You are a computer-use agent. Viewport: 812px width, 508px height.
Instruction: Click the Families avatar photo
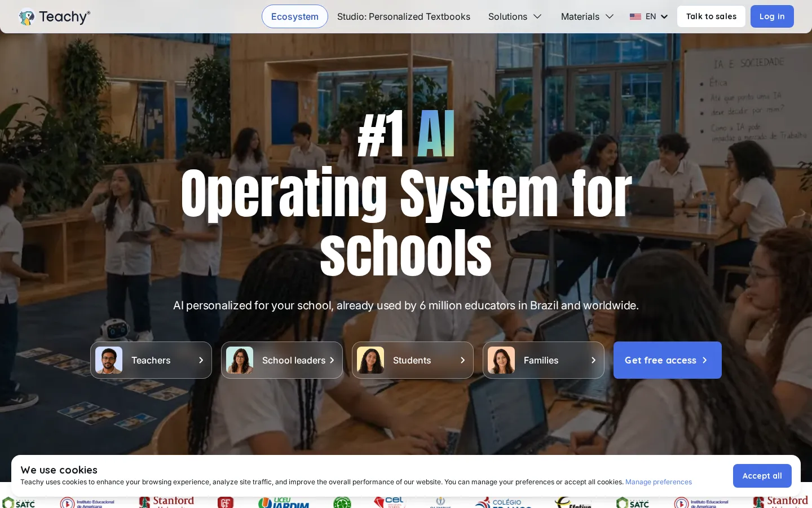tap(501, 360)
